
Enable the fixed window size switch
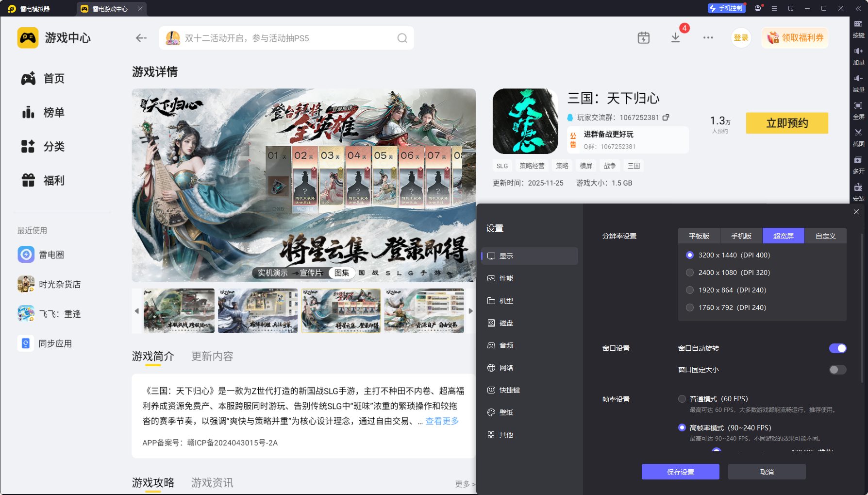tap(837, 370)
